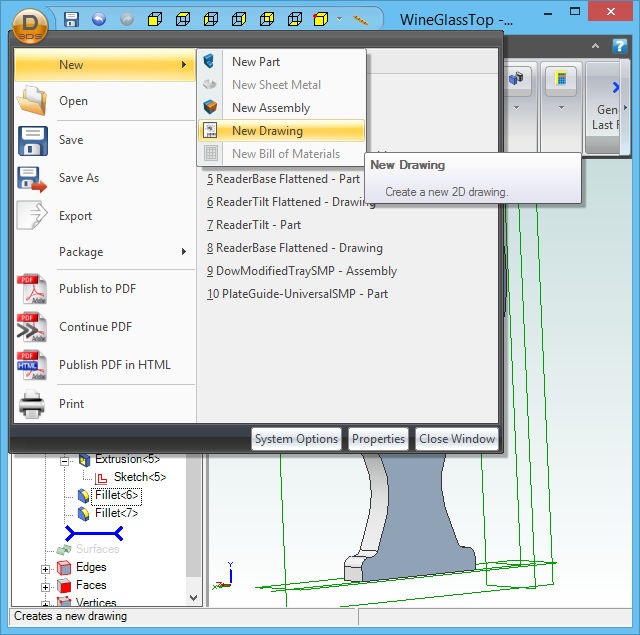Select New Part in submenu
640x635 pixels.
281,62
